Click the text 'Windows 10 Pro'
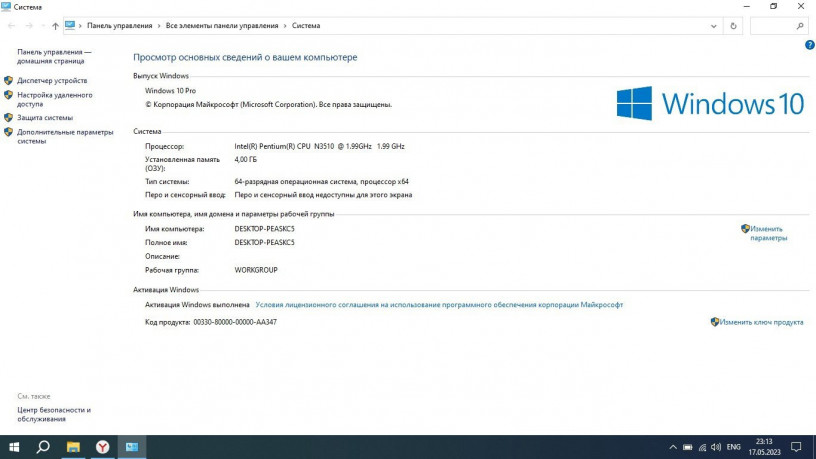The height and width of the screenshot is (459, 816). 170,91
